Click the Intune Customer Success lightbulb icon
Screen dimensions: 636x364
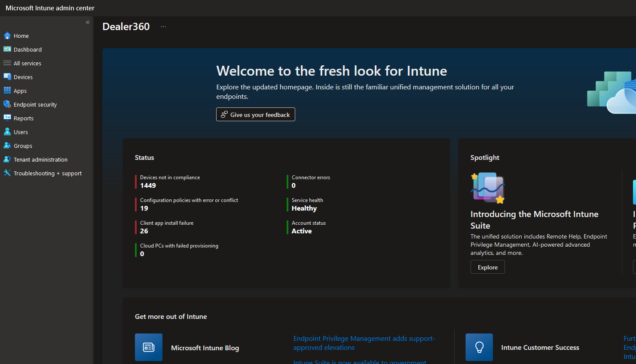[x=479, y=347]
